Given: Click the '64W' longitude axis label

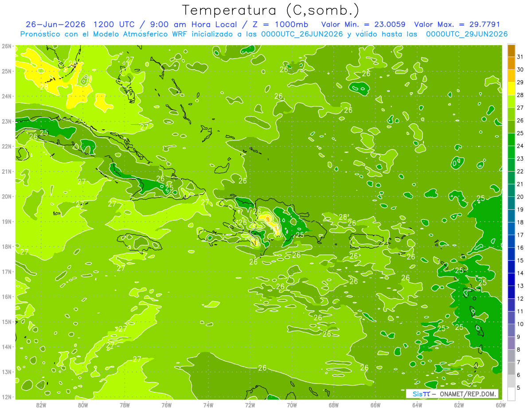Looking at the screenshot, I should tap(417, 405).
